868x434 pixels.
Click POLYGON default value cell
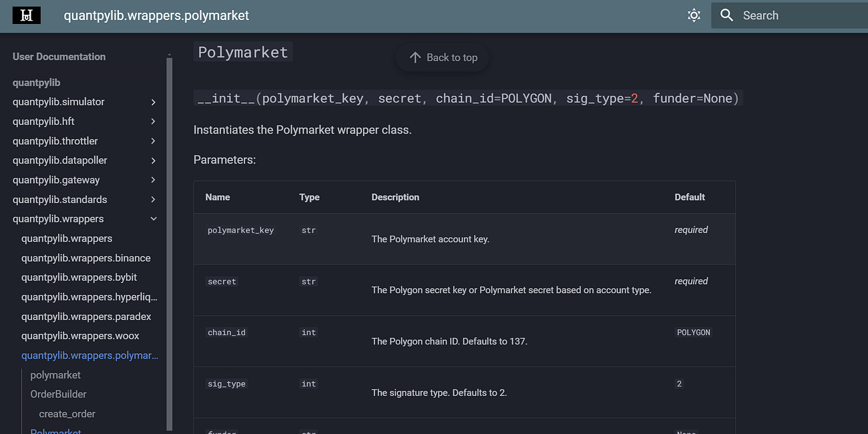tap(694, 333)
